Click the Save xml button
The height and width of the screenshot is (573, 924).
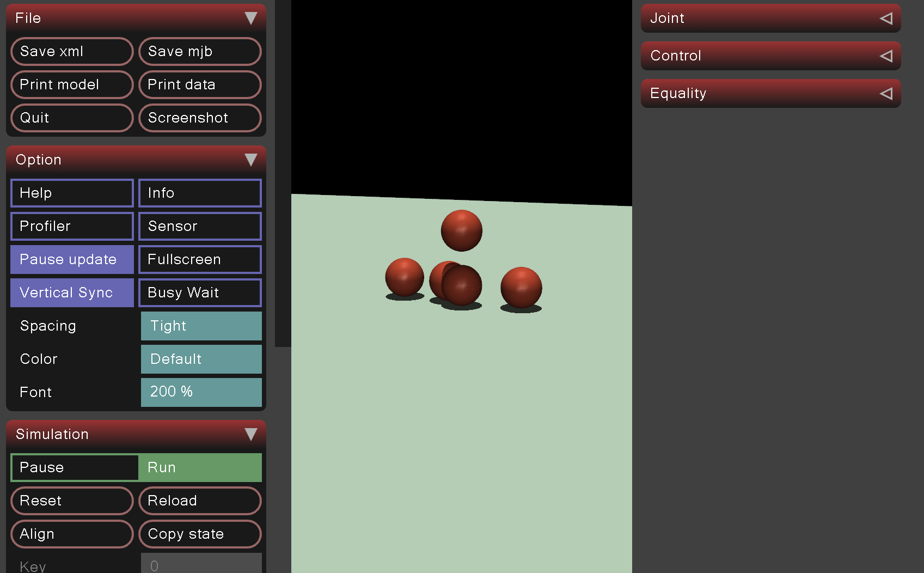click(x=72, y=51)
